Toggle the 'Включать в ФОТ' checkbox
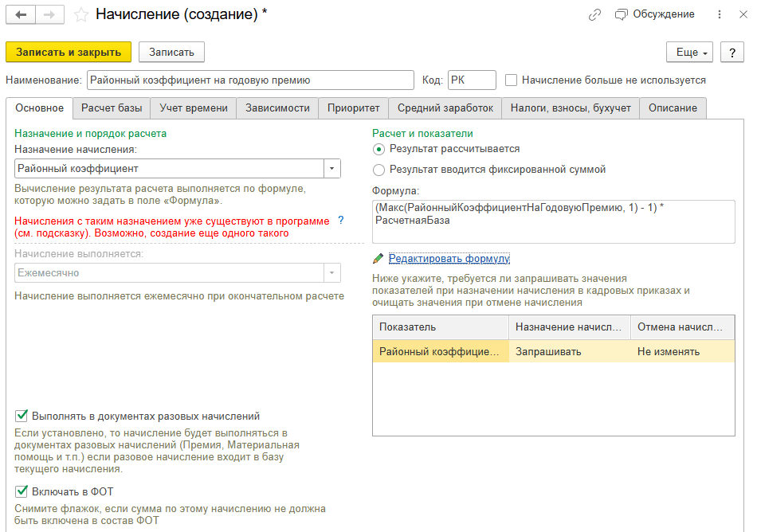The height and width of the screenshot is (532, 757). click(x=22, y=491)
